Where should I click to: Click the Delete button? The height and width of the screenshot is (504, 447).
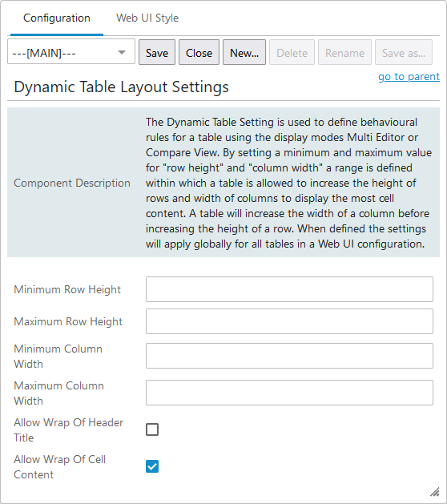coord(292,52)
